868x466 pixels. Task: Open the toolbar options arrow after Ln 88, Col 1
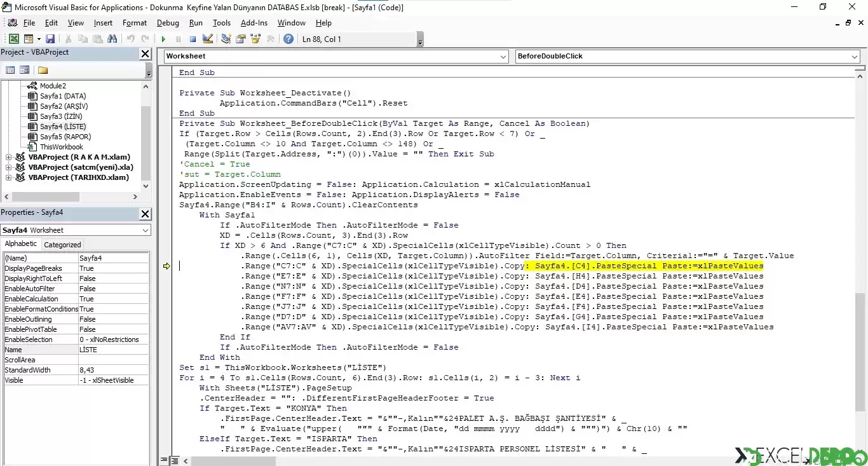tap(420, 40)
